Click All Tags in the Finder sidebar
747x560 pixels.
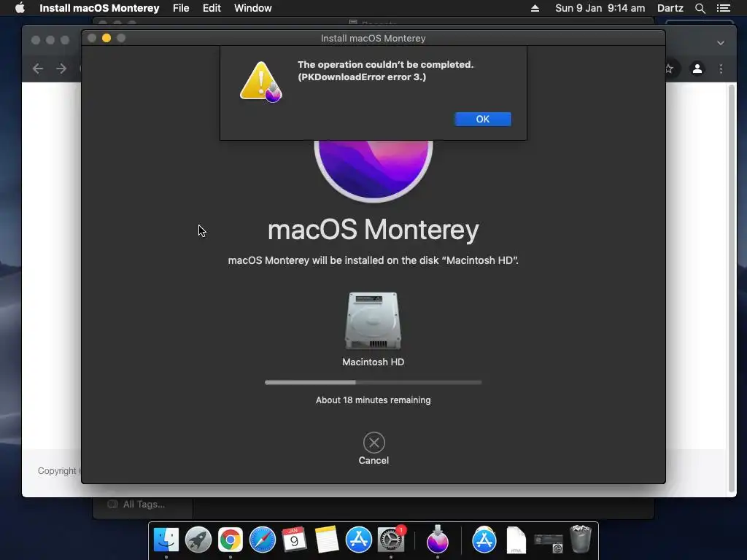click(144, 505)
